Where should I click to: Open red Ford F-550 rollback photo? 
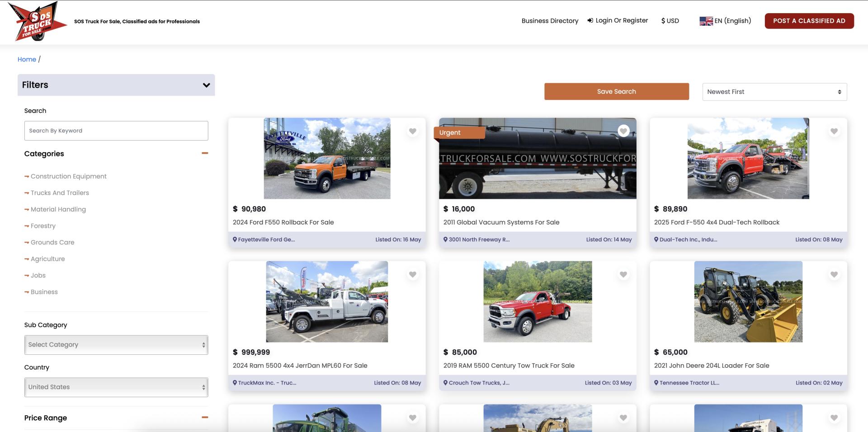tap(748, 159)
